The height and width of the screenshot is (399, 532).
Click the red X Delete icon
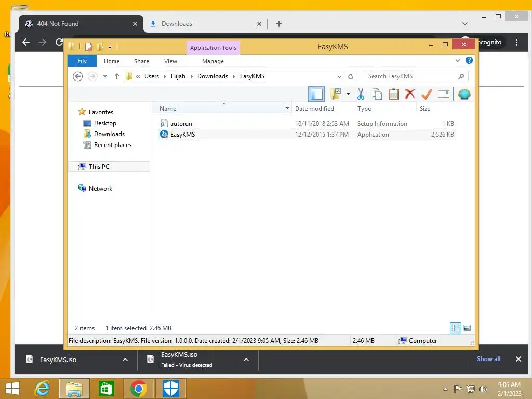click(x=410, y=94)
